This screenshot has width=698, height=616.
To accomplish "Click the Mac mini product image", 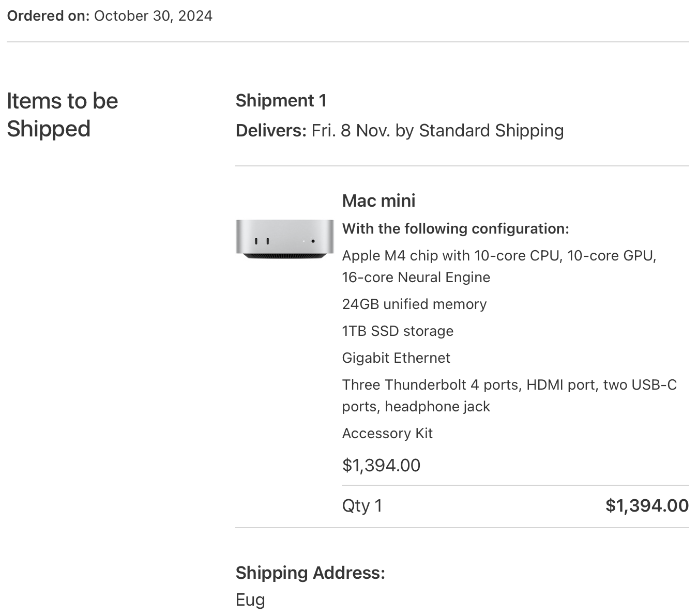I will 284,239.
